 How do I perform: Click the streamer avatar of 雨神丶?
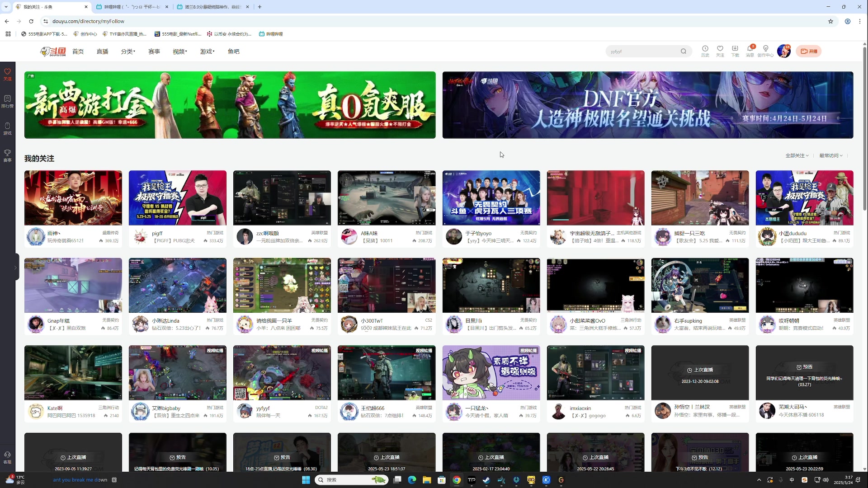pyautogui.click(x=36, y=236)
